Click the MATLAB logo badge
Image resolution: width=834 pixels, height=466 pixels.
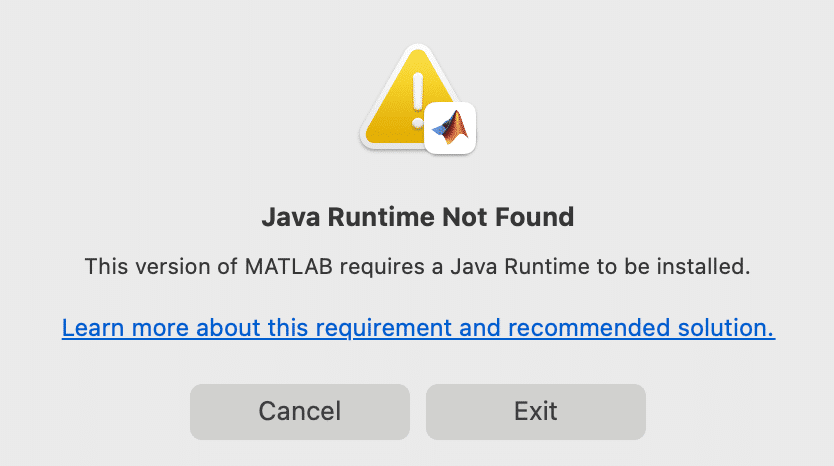pos(451,129)
